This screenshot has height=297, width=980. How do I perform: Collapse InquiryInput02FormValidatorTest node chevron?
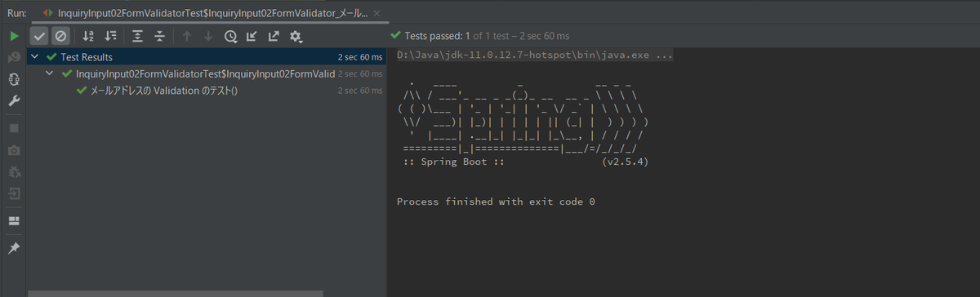[x=51, y=73]
